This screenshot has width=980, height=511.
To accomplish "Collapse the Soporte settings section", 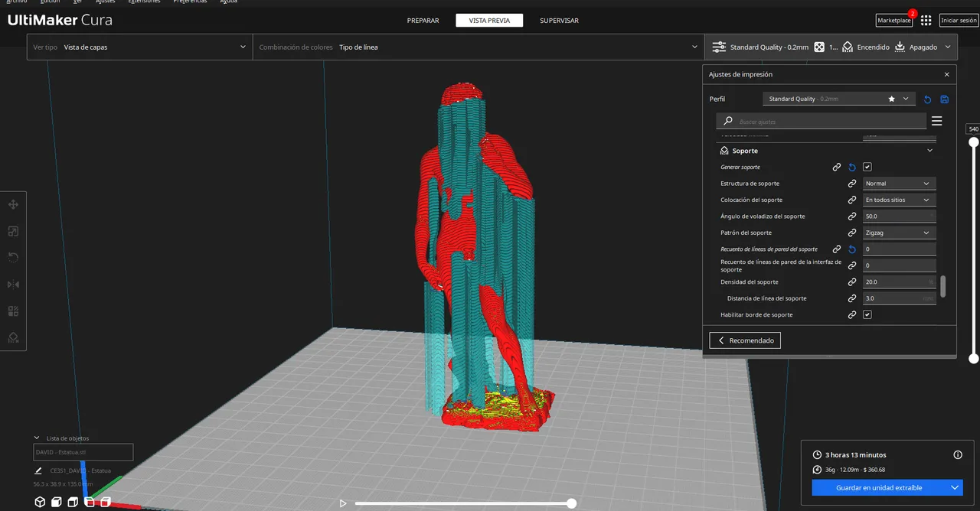I will [x=930, y=151].
